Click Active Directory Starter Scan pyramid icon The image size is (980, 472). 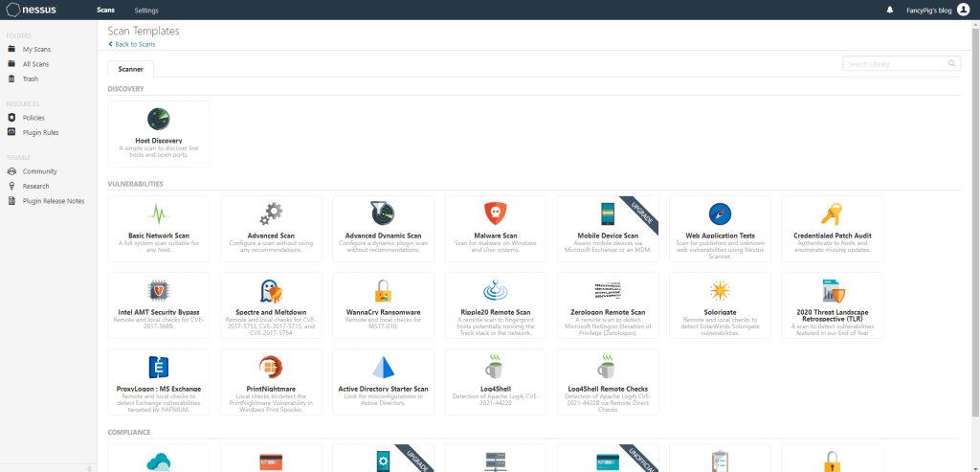click(383, 367)
